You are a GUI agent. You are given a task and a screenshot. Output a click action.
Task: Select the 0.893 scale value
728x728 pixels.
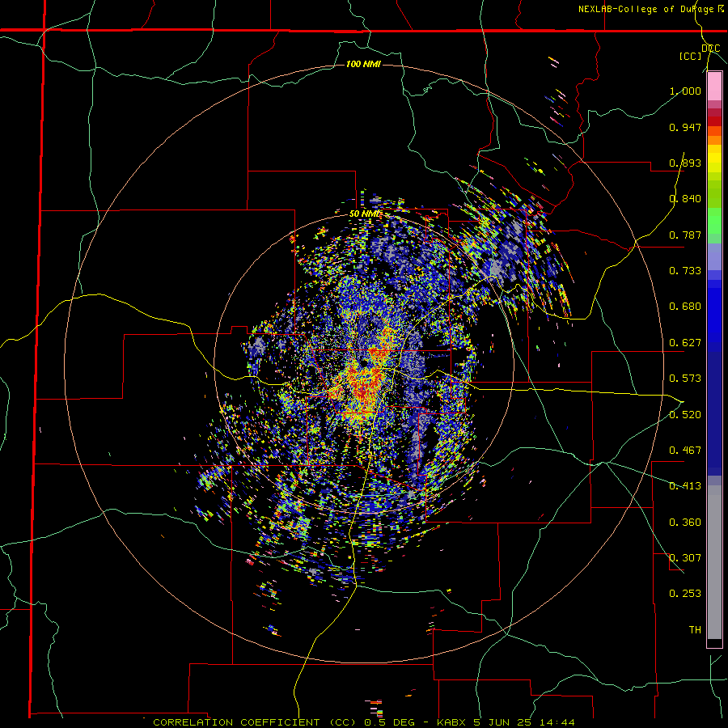(x=685, y=163)
